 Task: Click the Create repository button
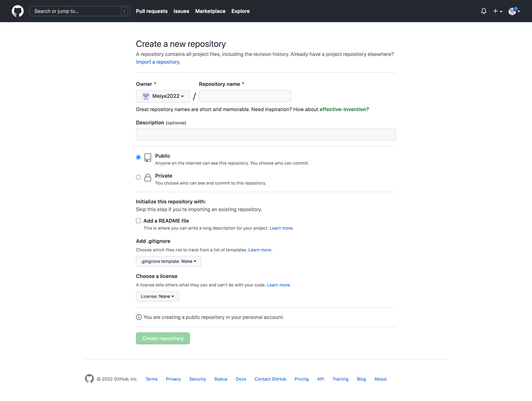coord(163,338)
